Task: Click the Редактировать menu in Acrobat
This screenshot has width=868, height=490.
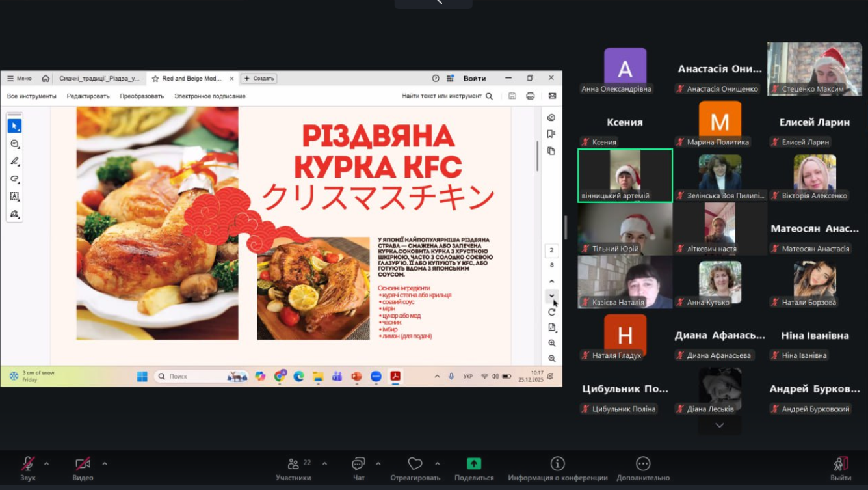Action: coord(88,96)
